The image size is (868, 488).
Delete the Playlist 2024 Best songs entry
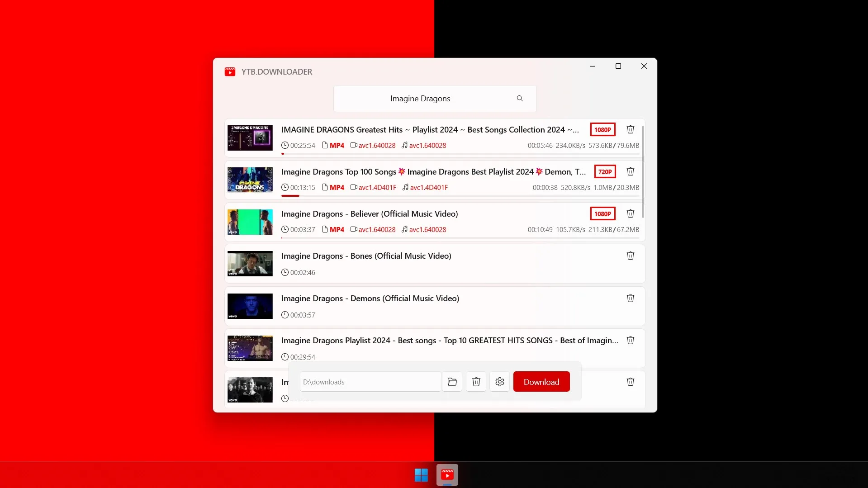(630, 340)
